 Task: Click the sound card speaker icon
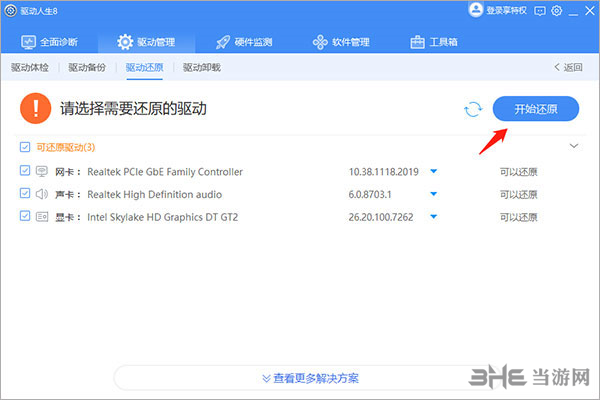pyautogui.click(x=42, y=194)
